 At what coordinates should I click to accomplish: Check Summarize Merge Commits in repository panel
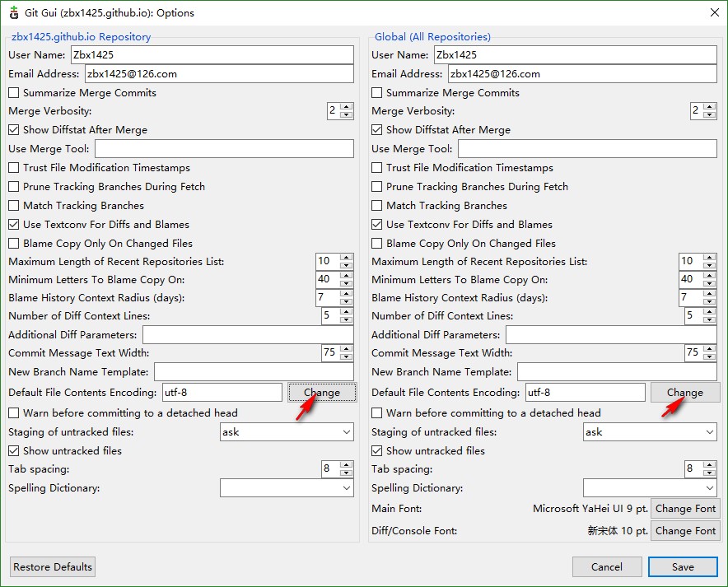[x=14, y=93]
